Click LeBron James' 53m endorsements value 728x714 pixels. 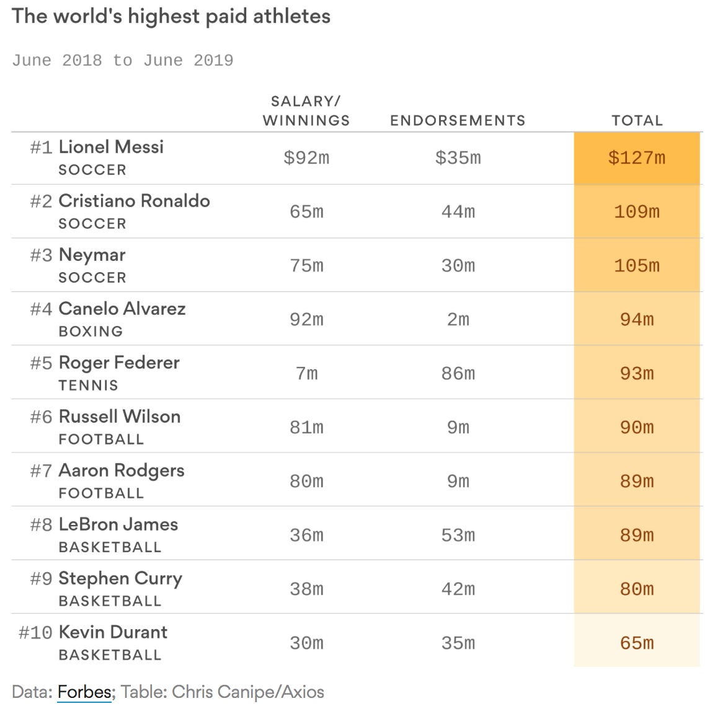458,535
